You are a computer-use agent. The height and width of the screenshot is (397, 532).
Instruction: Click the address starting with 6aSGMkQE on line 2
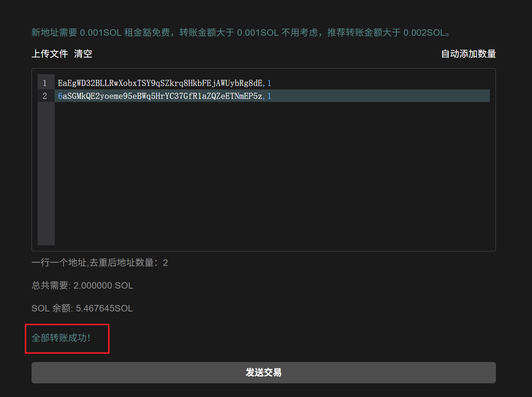[160, 96]
